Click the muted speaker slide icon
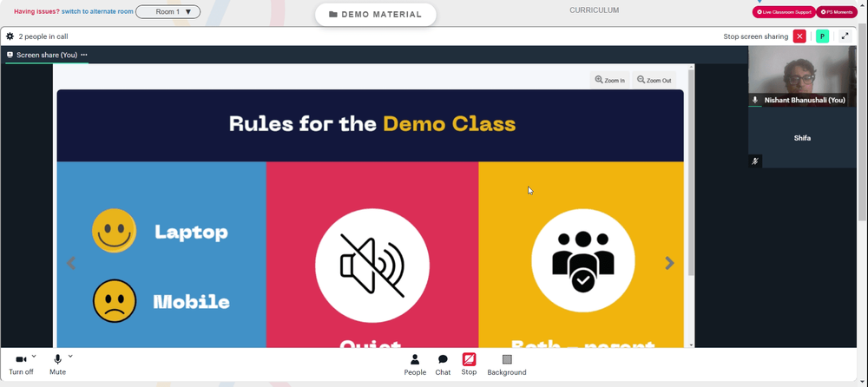The image size is (868, 387). [x=372, y=266]
